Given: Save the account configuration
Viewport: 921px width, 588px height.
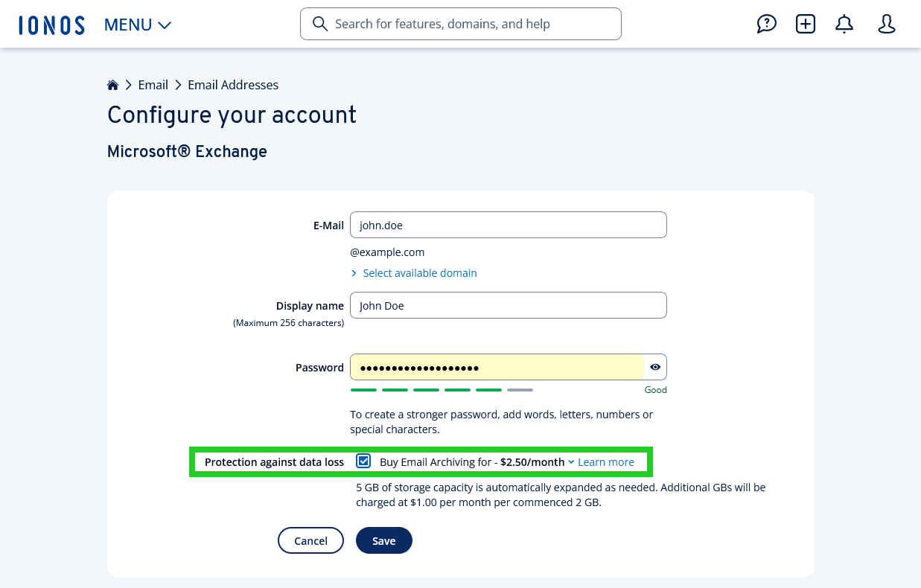Looking at the screenshot, I should click(x=384, y=540).
